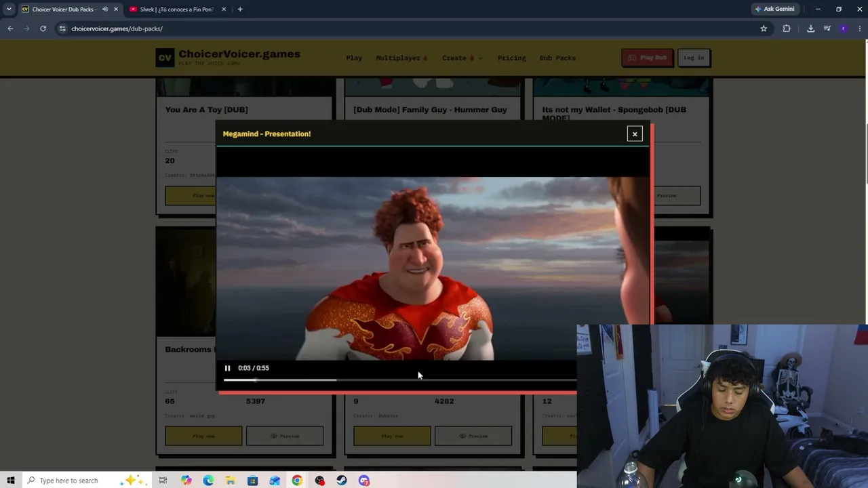Expand the Create dropdown menu
The height and width of the screenshot is (488, 868).
pyautogui.click(x=462, y=58)
